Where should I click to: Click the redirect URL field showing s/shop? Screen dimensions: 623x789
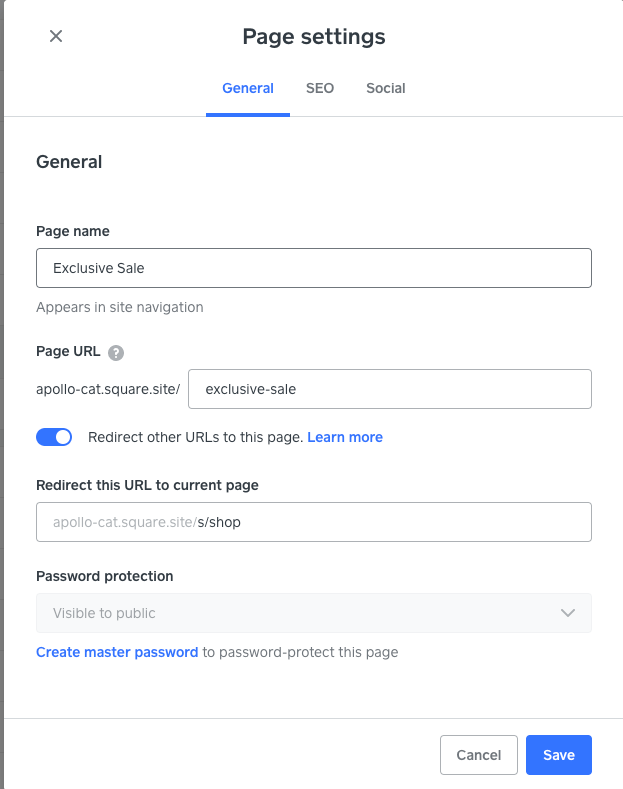313,522
